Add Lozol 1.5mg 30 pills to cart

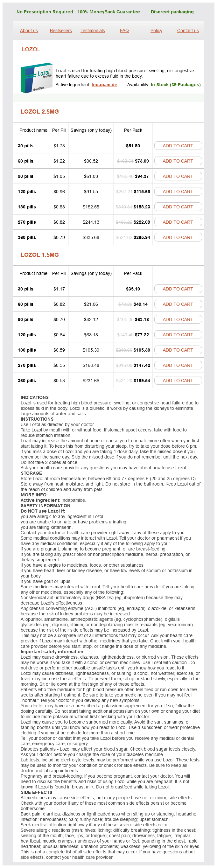pos(178,289)
